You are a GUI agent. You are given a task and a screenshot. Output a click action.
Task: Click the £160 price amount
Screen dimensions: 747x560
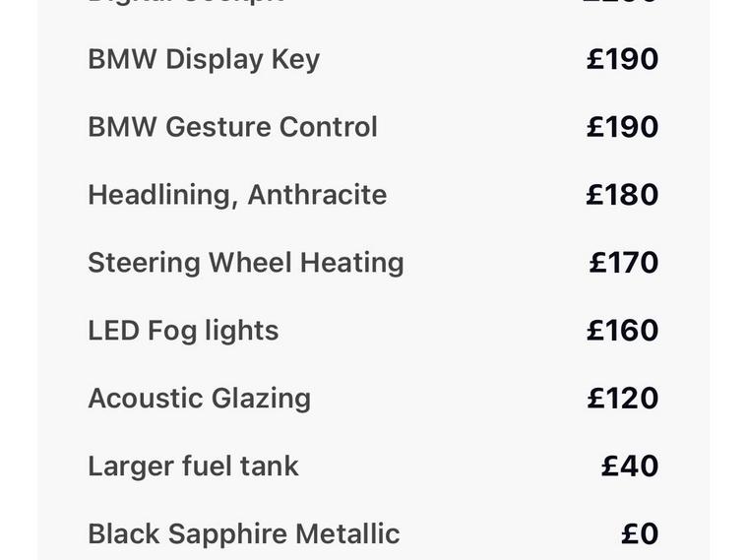622,331
